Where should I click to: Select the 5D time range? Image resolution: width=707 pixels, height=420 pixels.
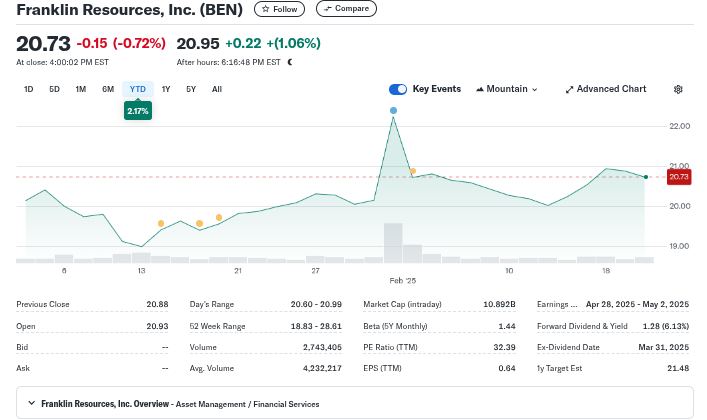[x=55, y=89]
